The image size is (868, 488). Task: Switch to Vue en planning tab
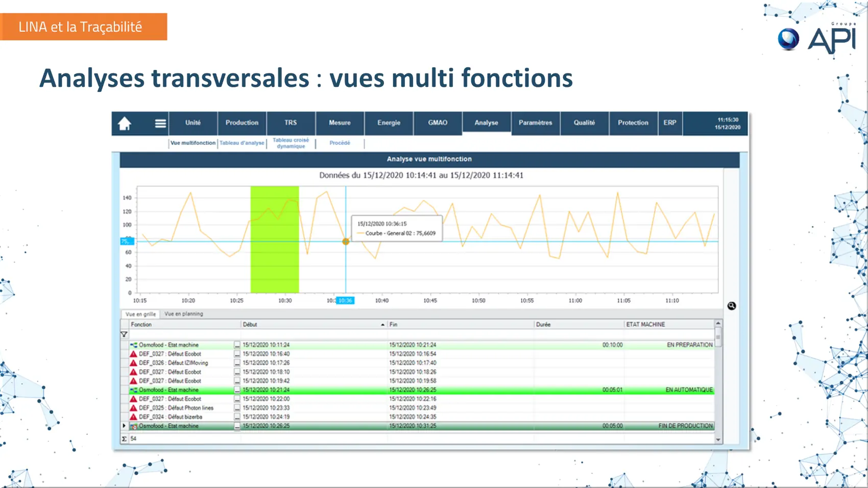tap(183, 314)
